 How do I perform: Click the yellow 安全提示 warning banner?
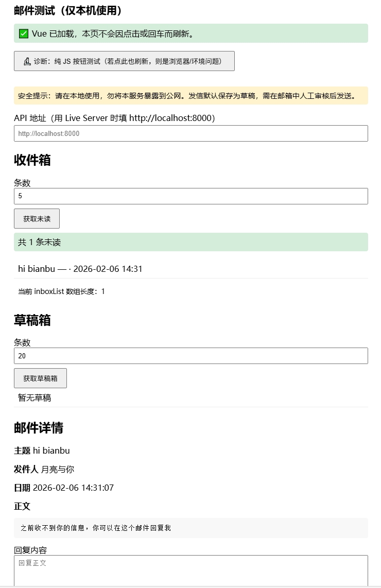[x=190, y=96]
